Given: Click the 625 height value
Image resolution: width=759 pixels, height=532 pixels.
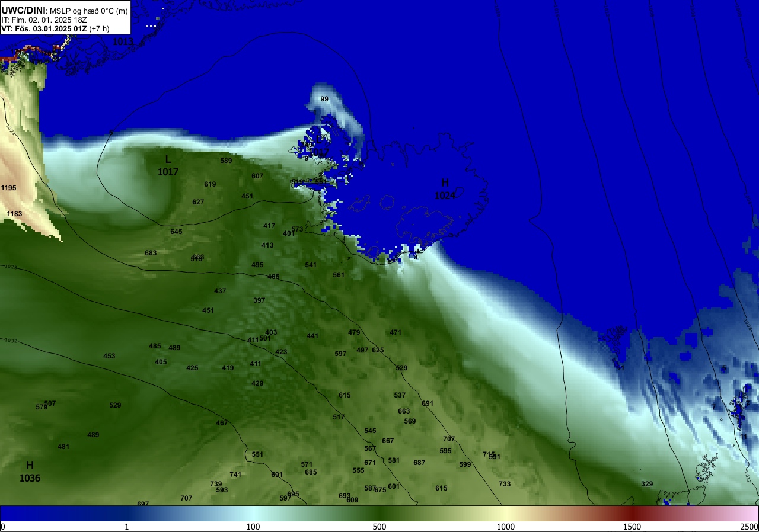Looking at the screenshot, I should 378,350.
